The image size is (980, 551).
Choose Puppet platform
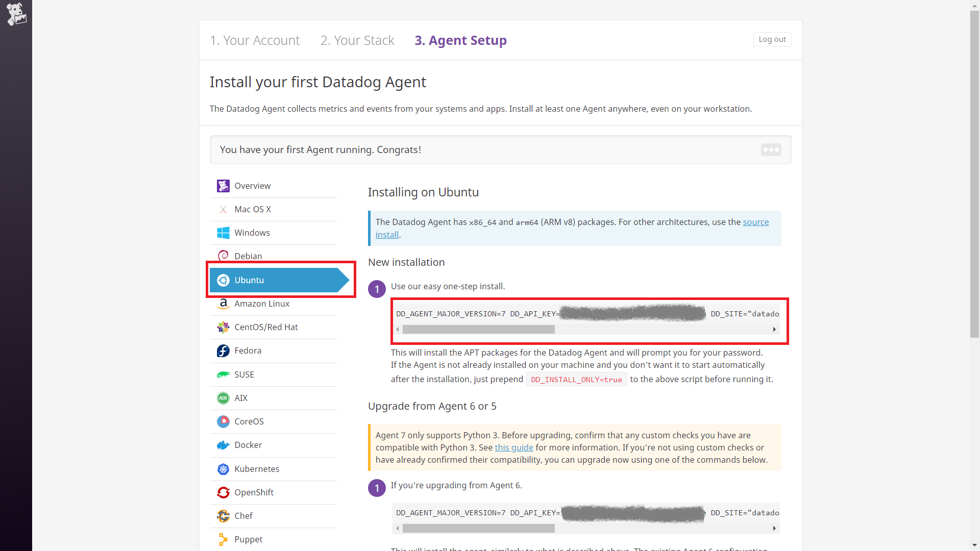[274, 539]
